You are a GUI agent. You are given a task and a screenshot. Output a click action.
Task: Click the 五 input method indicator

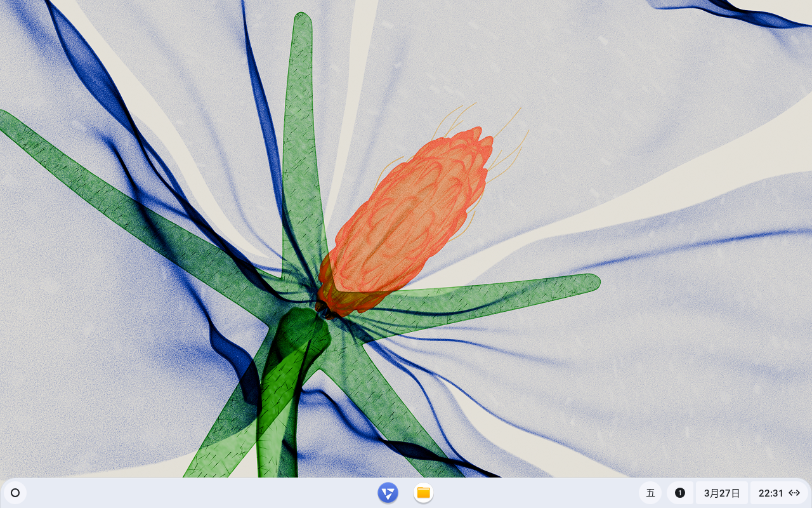650,493
